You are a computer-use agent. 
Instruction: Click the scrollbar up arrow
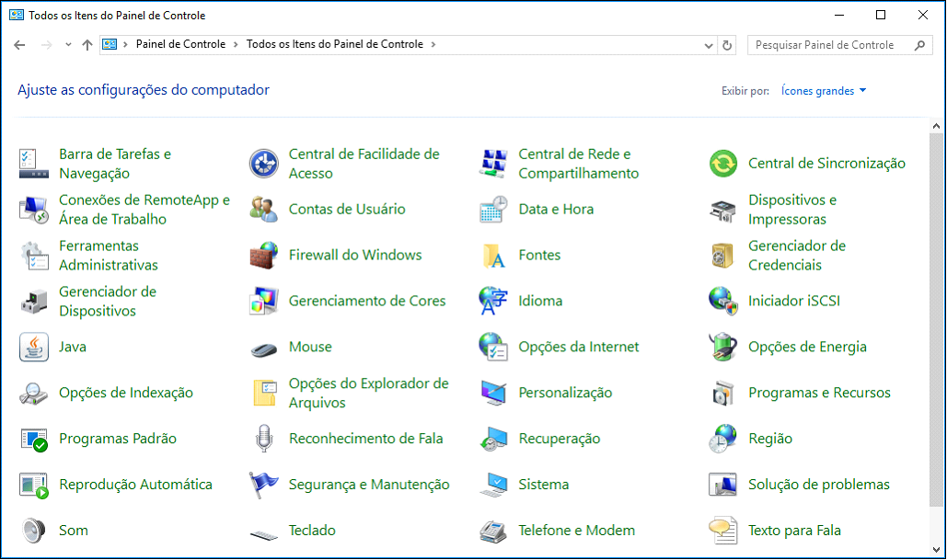click(936, 126)
